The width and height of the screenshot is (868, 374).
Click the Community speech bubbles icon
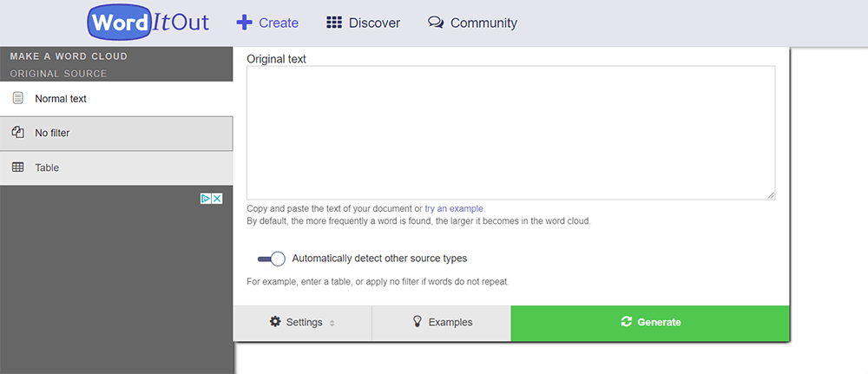(436, 23)
